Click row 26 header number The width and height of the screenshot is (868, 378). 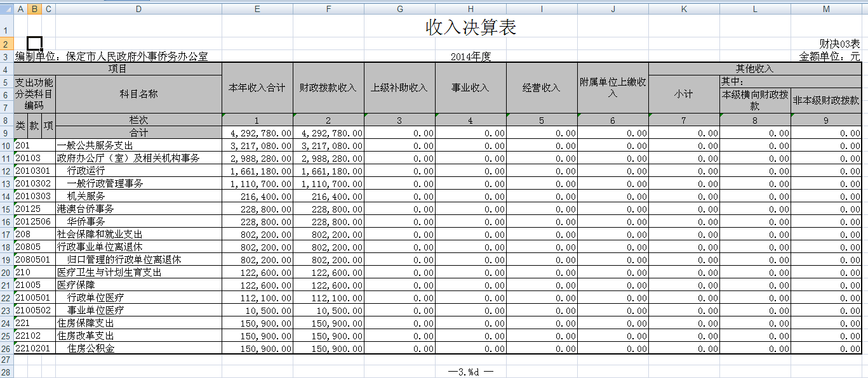point(6,348)
